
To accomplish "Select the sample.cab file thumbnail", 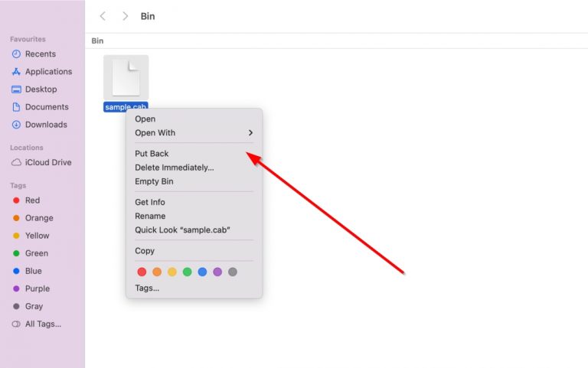I will pyautogui.click(x=126, y=78).
